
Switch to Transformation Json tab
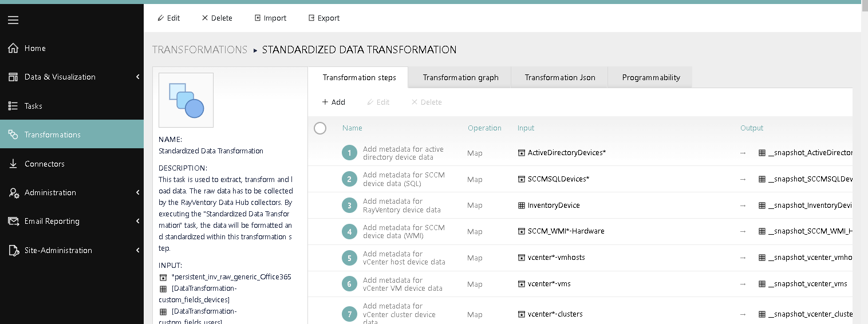tap(560, 77)
